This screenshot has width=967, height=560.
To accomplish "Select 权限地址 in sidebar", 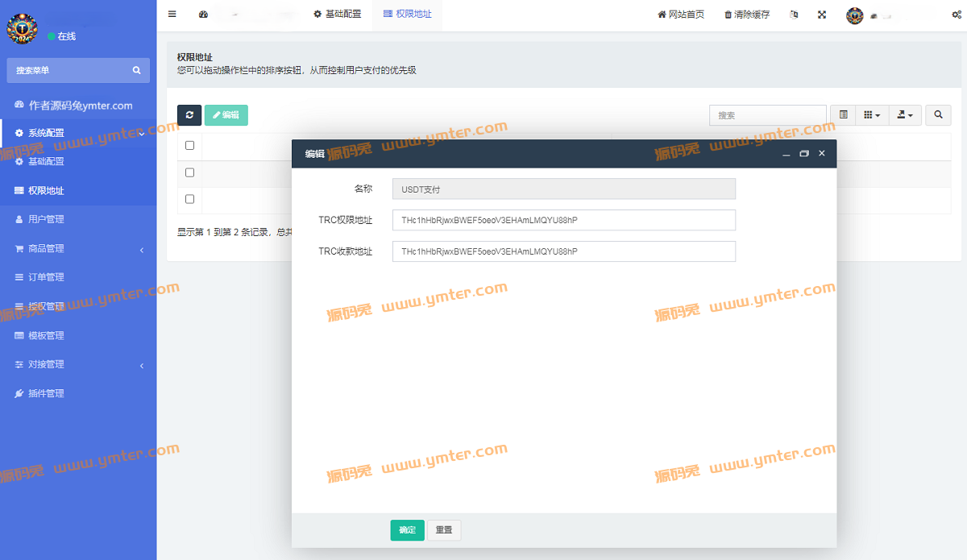I will pyautogui.click(x=78, y=191).
